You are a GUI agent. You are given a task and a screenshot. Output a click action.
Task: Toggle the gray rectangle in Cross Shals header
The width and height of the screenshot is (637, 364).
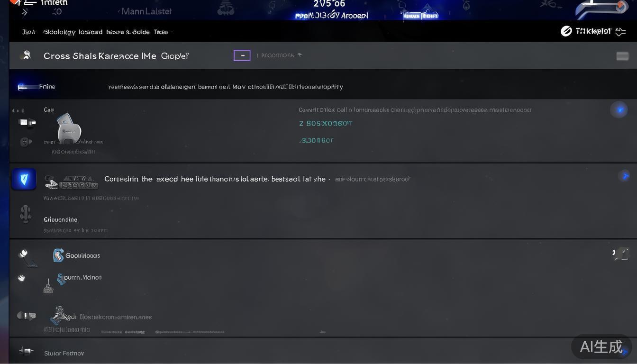coord(622,56)
